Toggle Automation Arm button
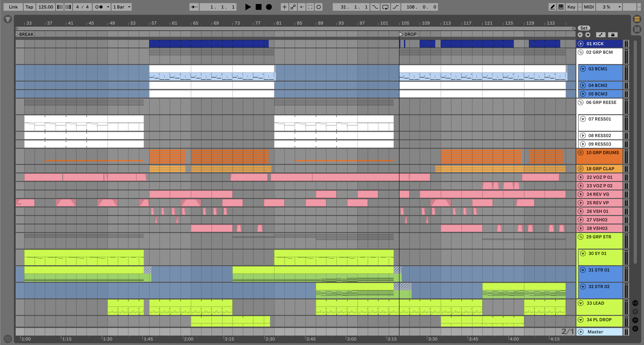 (x=293, y=7)
